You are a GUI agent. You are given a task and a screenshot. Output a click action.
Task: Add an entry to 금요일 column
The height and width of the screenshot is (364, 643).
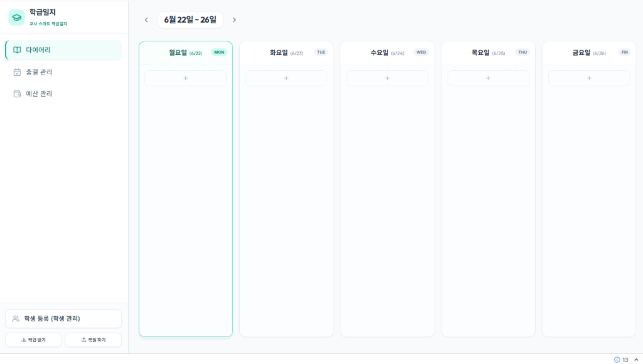tap(589, 78)
